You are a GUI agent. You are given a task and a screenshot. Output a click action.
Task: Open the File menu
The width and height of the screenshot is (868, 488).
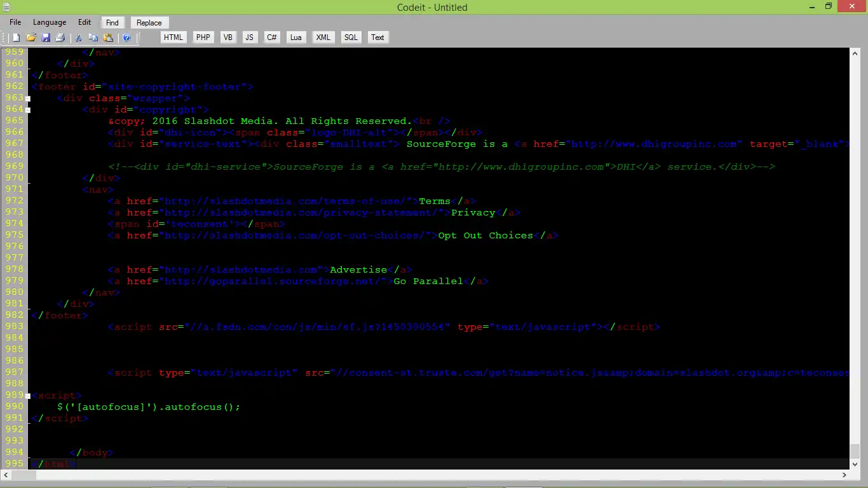[15, 22]
